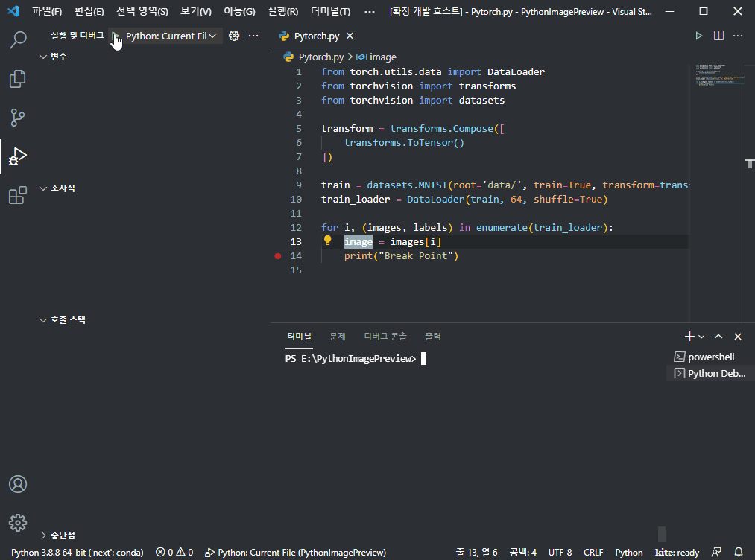Viewport: 755px width, 560px height.
Task: Open the Source Control view
Action: pos(18,118)
